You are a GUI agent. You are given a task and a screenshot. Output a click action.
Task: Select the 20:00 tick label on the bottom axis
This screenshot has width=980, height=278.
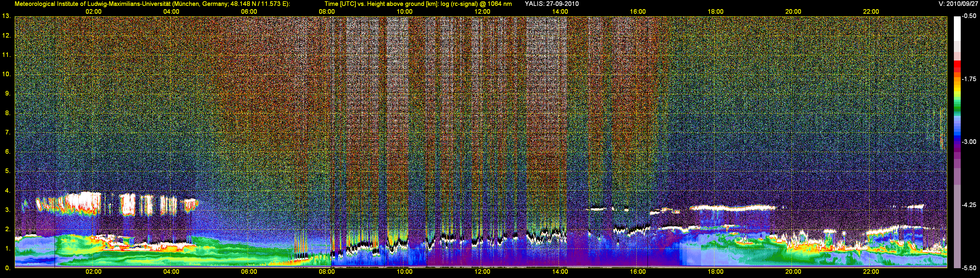pyautogui.click(x=793, y=271)
